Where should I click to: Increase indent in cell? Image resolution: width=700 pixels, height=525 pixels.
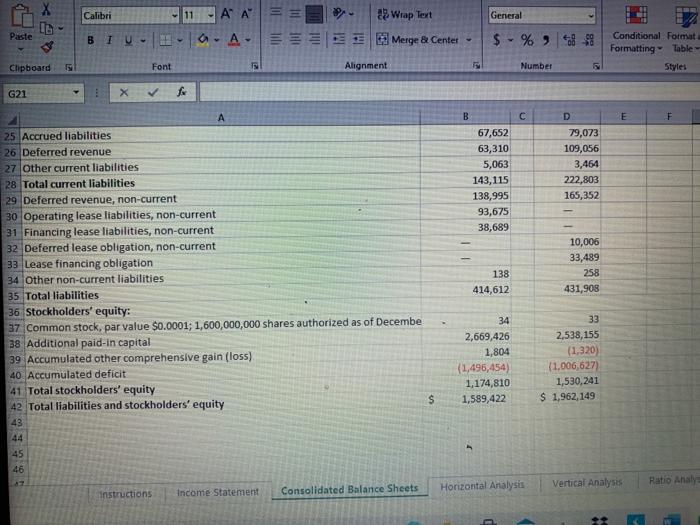(x=358, y=39)
